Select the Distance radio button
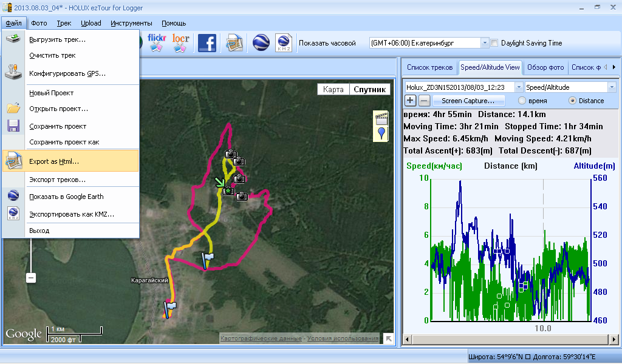The height and width of the screenshot is (364, 622). pyautogui.click(x=572, y=101)
